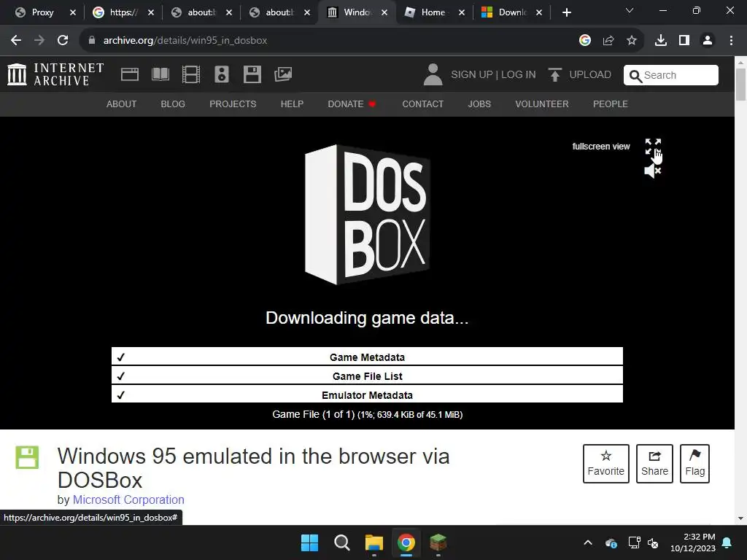Go back with the browser back arrow

click(16, 41)
